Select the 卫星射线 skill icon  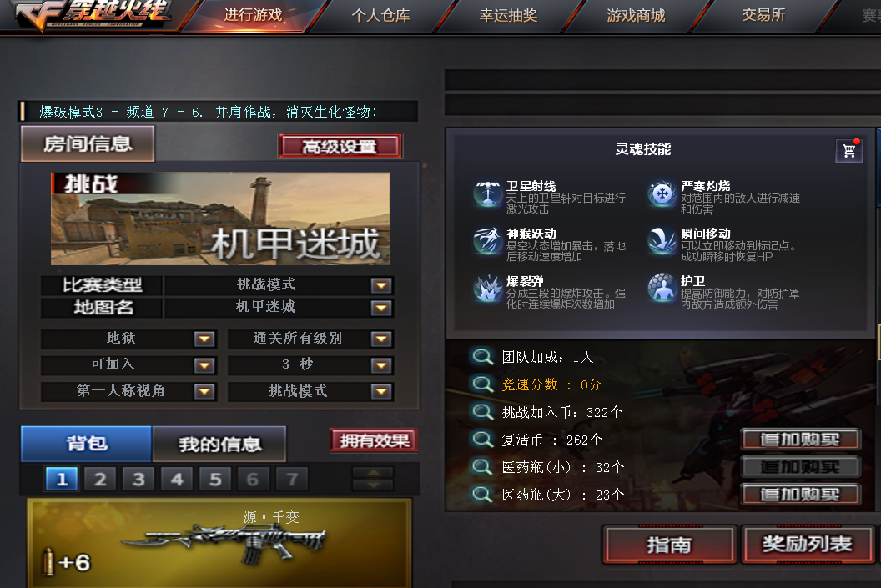tap(487, 194)
